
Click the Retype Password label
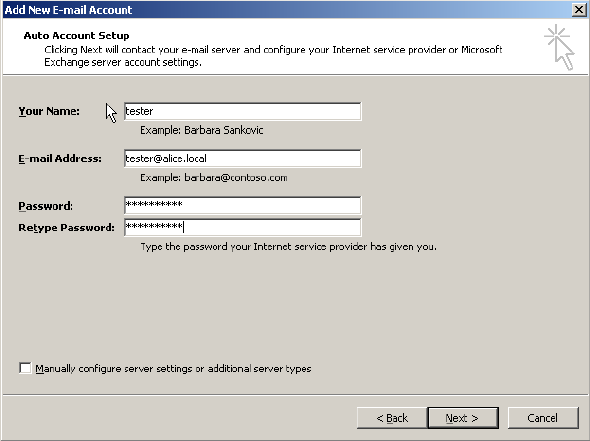coord(66,228)
